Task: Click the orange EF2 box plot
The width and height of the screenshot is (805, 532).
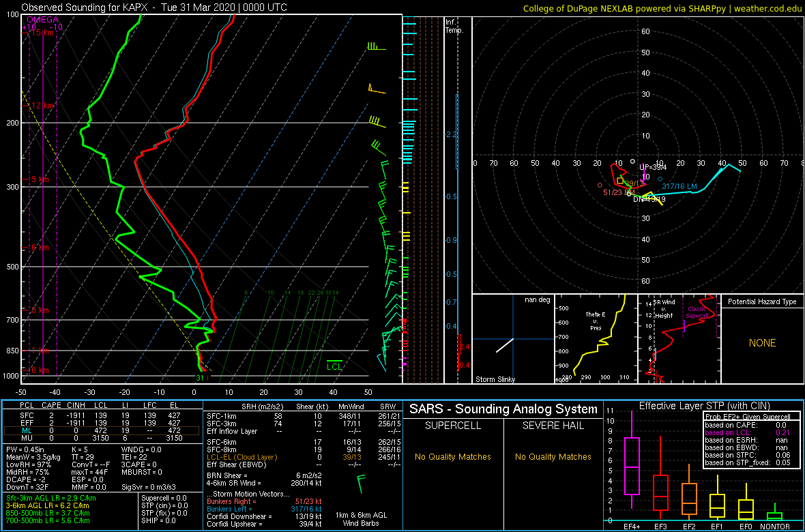Action: tap(689, 494)
